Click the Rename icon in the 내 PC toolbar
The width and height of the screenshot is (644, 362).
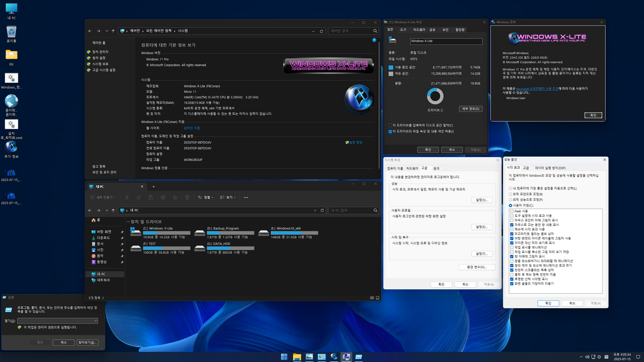coord(163,197)
